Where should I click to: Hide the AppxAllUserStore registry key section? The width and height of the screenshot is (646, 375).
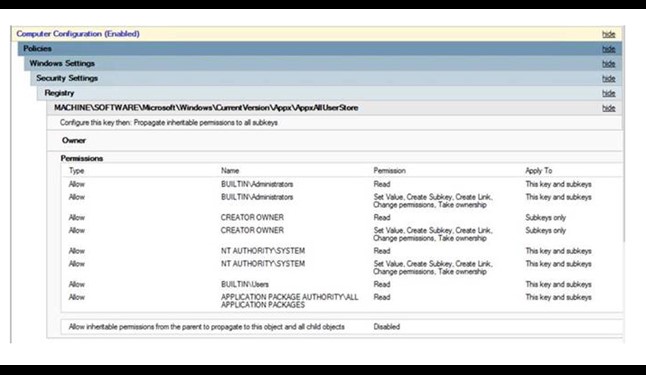(609, 108)
